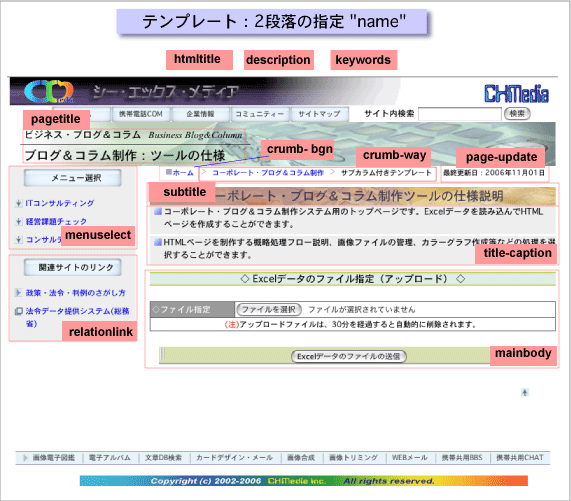The height and width of the screenshot is (501, 571).
Task: Click the サブカラム付きテンプレート breadcrumb text
Action: pos(386,173)
